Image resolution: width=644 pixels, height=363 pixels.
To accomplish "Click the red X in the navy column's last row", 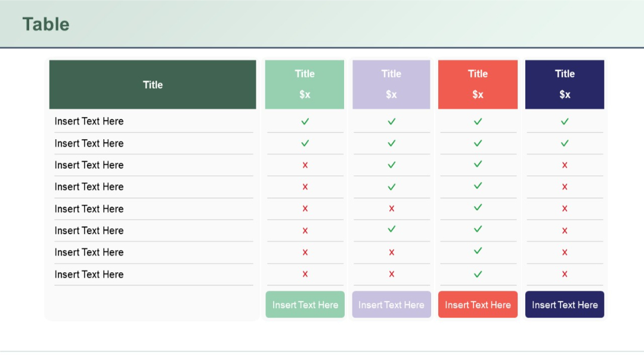I will (564, 274).
